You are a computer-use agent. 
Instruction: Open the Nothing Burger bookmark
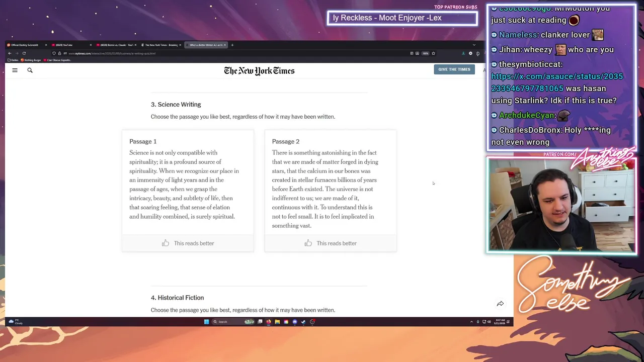(x=31, y=60)
